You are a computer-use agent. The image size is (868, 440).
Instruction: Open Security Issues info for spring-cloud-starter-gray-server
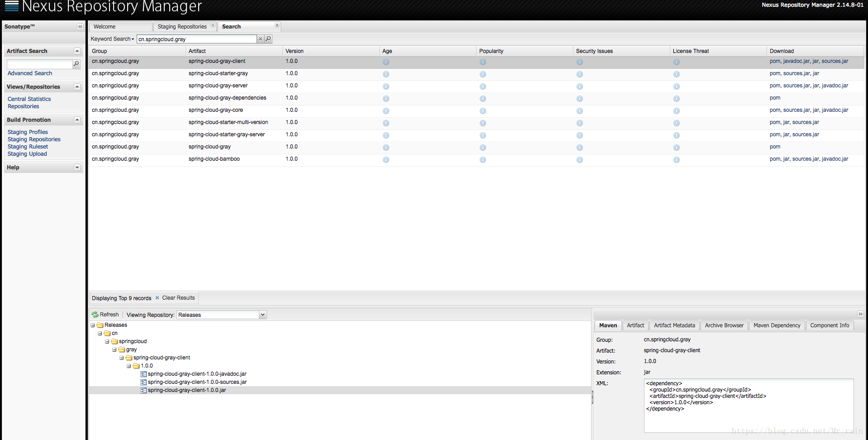(580, 135)
